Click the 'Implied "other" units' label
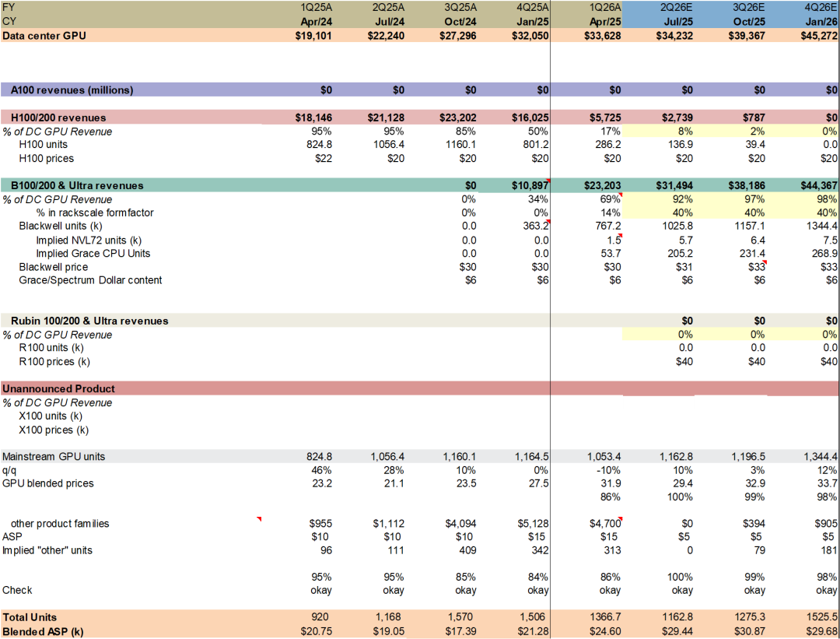This screenshot has width=840, height=639. click(x=47, y=550)
